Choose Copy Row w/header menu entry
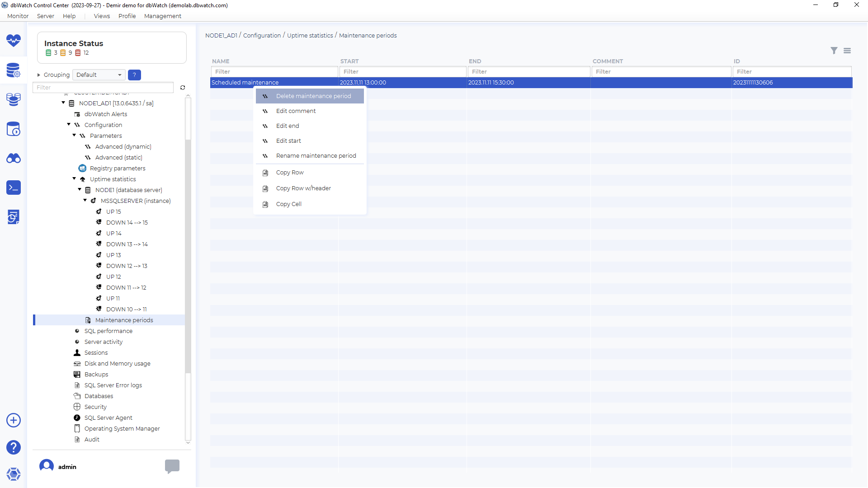The width and height of the screenshot is (868, 488). [x=310, y=188]
